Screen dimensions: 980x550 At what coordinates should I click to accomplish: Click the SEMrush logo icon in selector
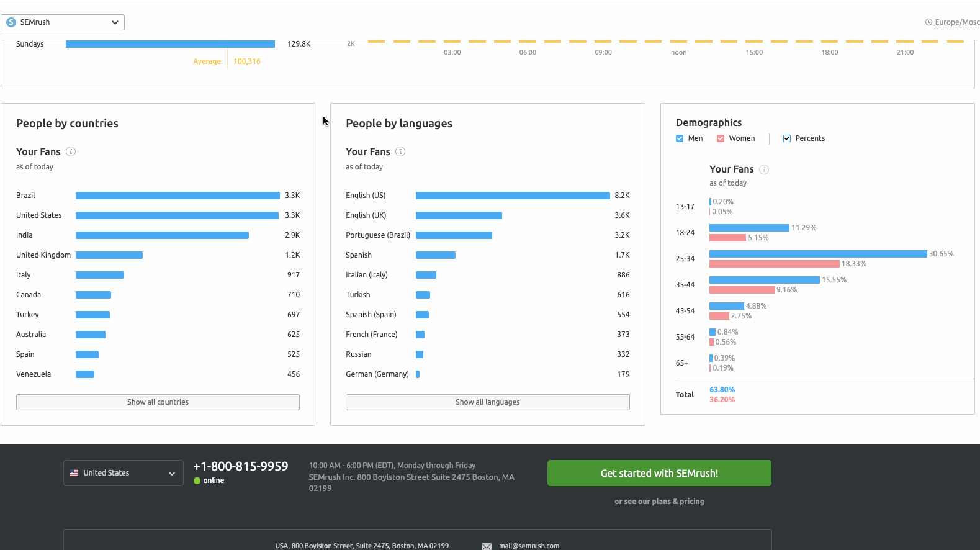coord(11,22)
